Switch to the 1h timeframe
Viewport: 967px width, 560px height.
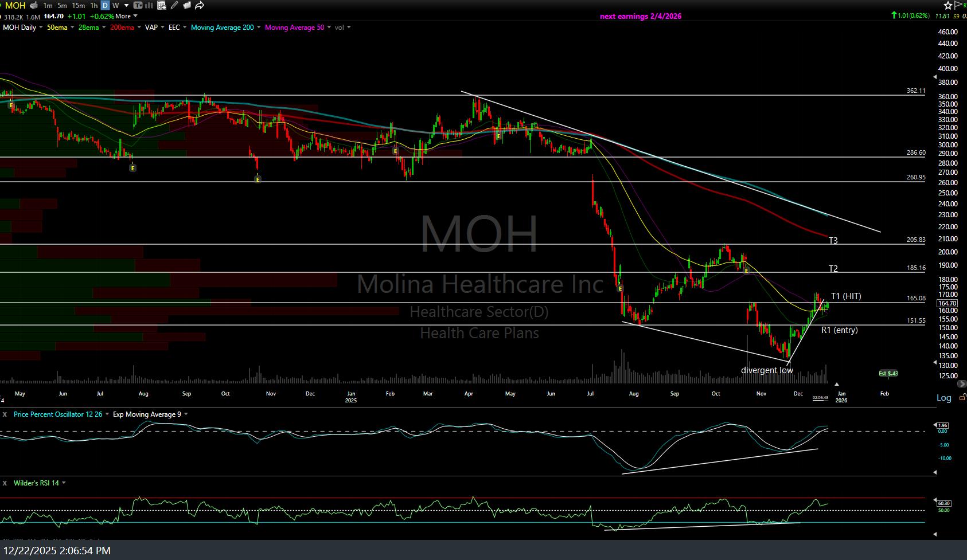pyautogui.click(x=95, y=5)
